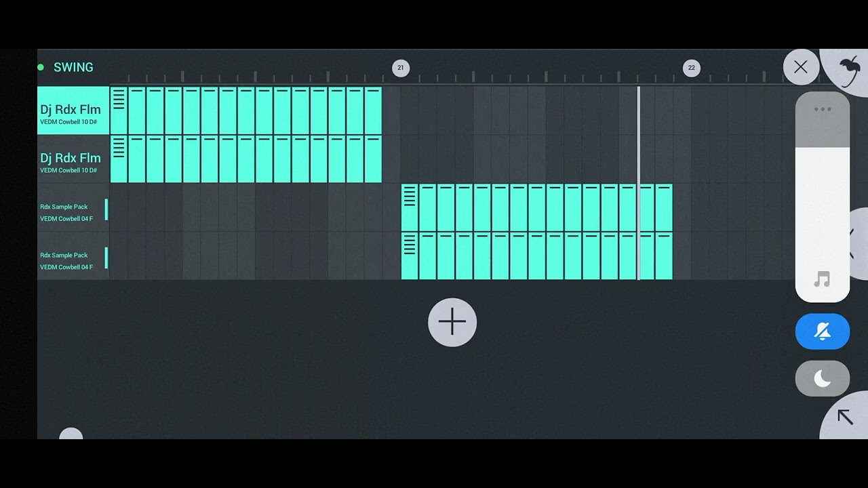Close the step sequencer with the X button
The height and width of the screenshot is (488, 868).
click(x=801, y=67)
